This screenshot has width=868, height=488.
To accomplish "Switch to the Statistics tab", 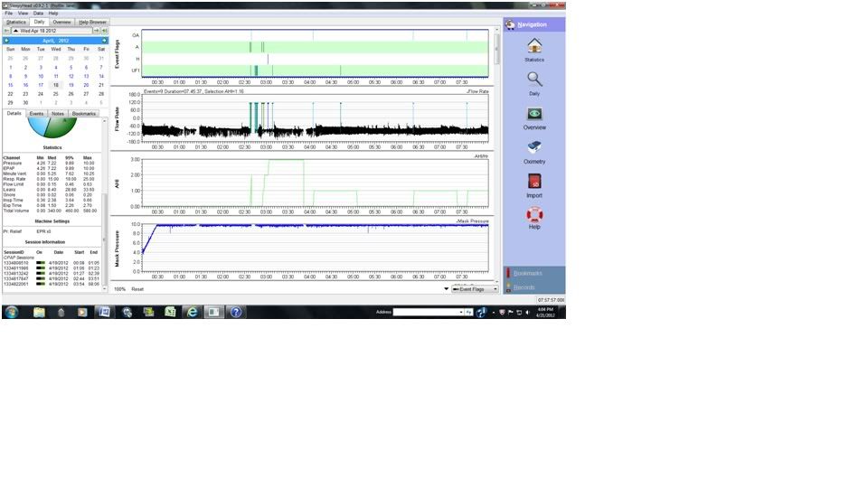I will coord(16,22).
